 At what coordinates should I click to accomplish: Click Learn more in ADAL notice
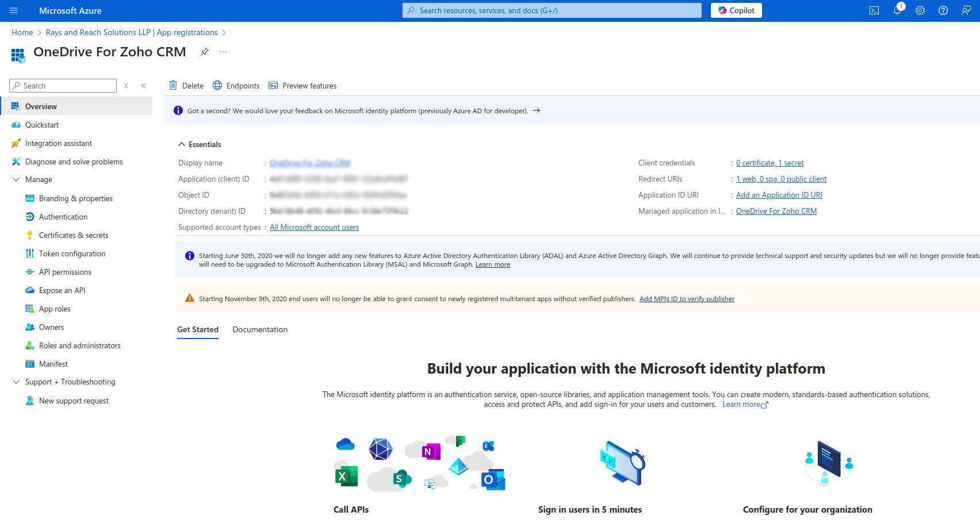coord(493,264)
